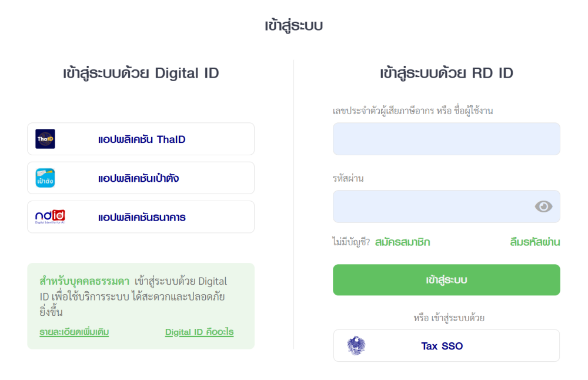Focus the taxpayer ID or username field
Image resolution: width=588 pixels, height=380 pixels.
click(446, 139)
